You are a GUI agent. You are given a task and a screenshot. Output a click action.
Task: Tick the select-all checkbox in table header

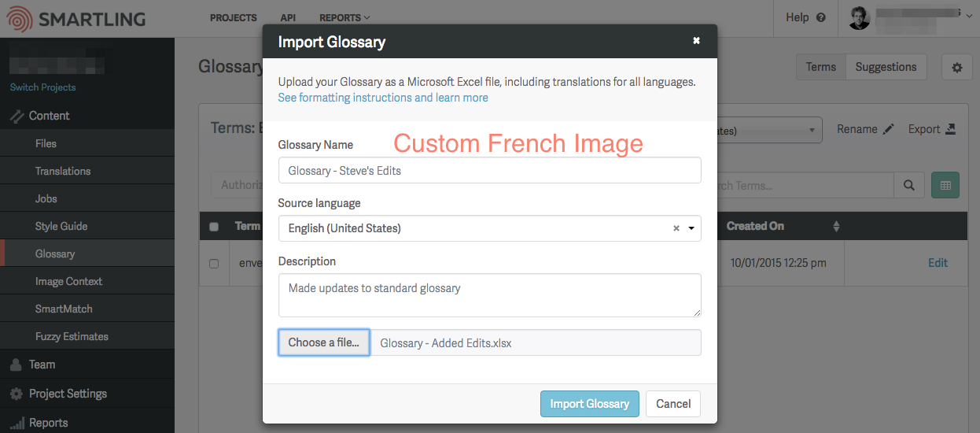(214, 227)
